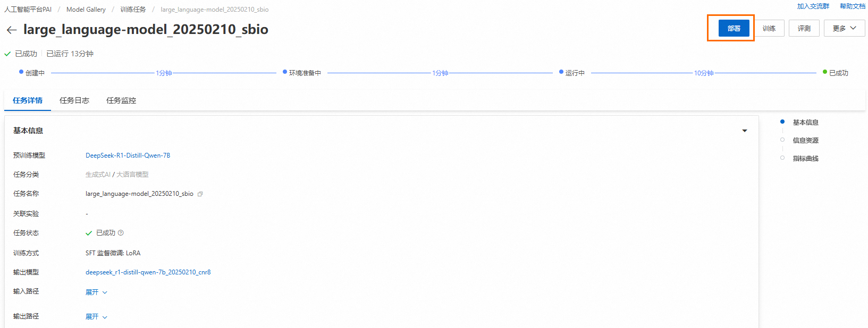Open the DeepSeek-R1-Distill-Qwen-7B model link
This screenshot has height=328, width=868.
point(128,156)
